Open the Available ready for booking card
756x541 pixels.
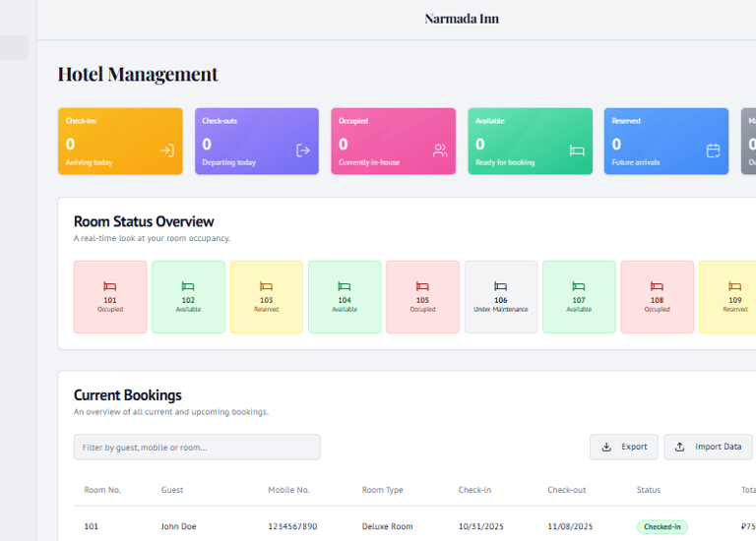[530, 141]
